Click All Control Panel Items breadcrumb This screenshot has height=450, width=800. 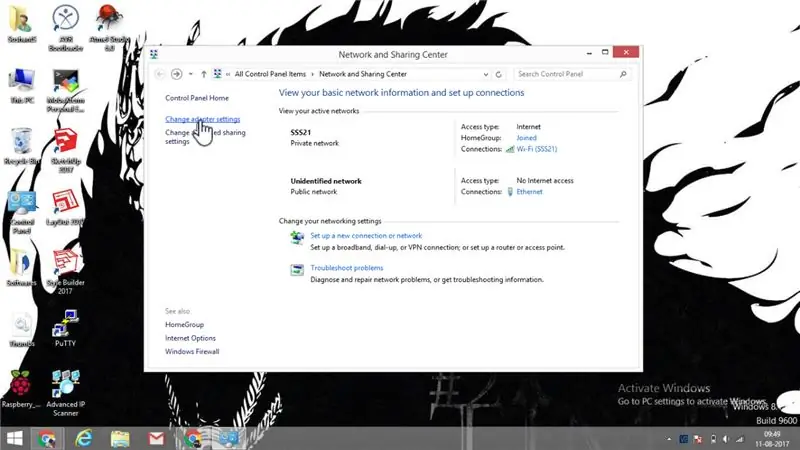[270, 74]
